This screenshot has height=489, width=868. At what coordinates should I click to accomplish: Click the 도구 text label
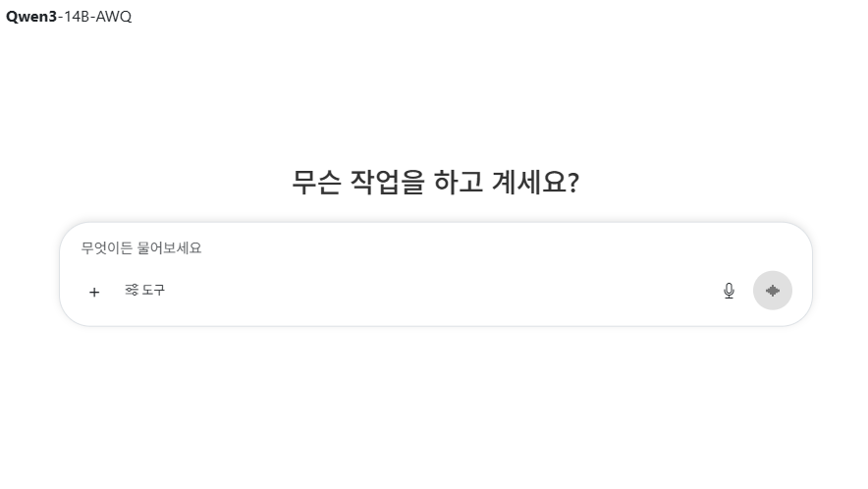tap(154, 291)
